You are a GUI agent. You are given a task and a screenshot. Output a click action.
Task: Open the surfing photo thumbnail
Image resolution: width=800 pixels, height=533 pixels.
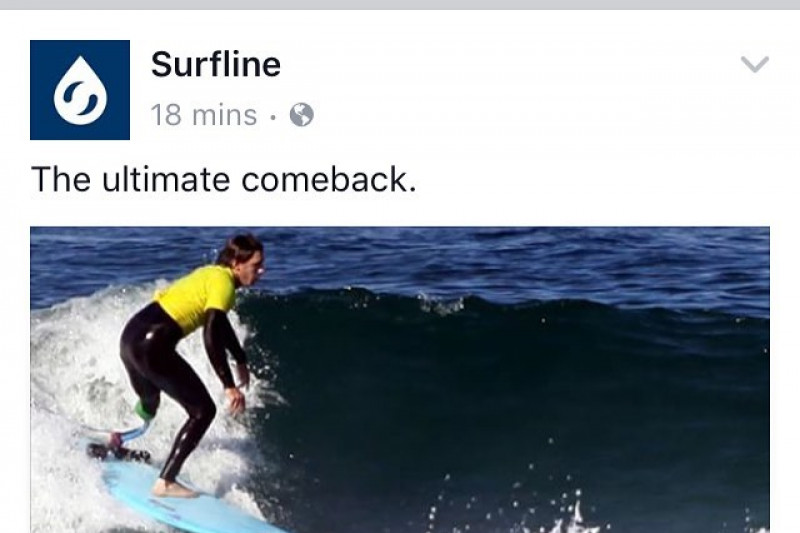400,380
